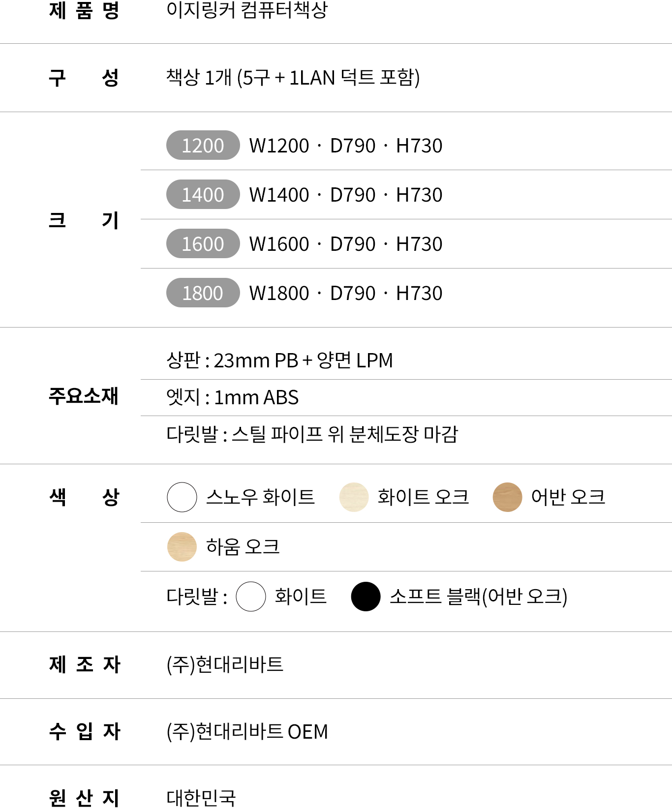Select the White Oak color swatch
This screenshot has width=672, height=808.
[x=354, y=497]
